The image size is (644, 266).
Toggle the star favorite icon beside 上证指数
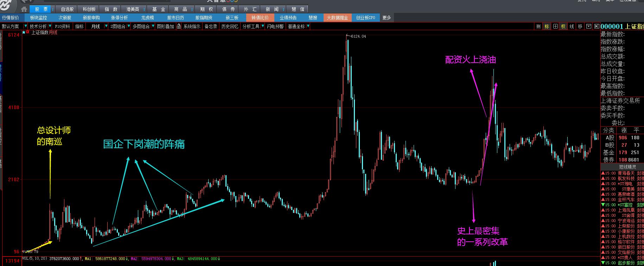(x=24, y=32)
